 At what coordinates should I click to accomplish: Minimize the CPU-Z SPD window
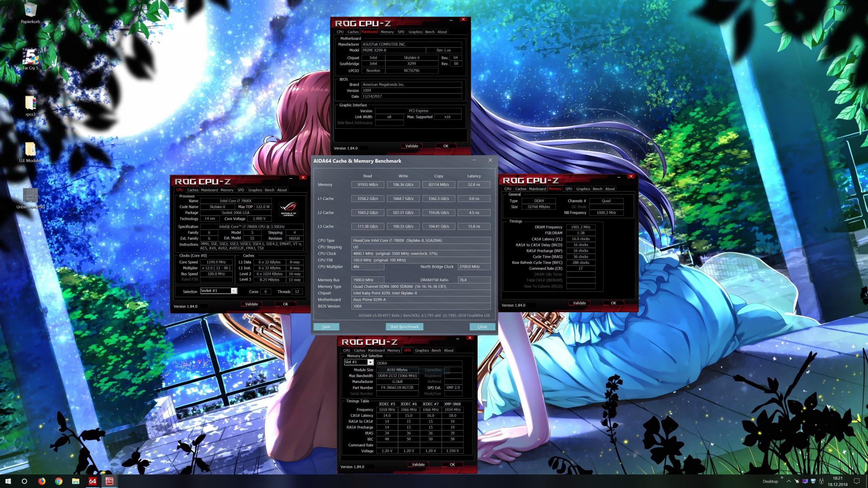click(458, 338)
